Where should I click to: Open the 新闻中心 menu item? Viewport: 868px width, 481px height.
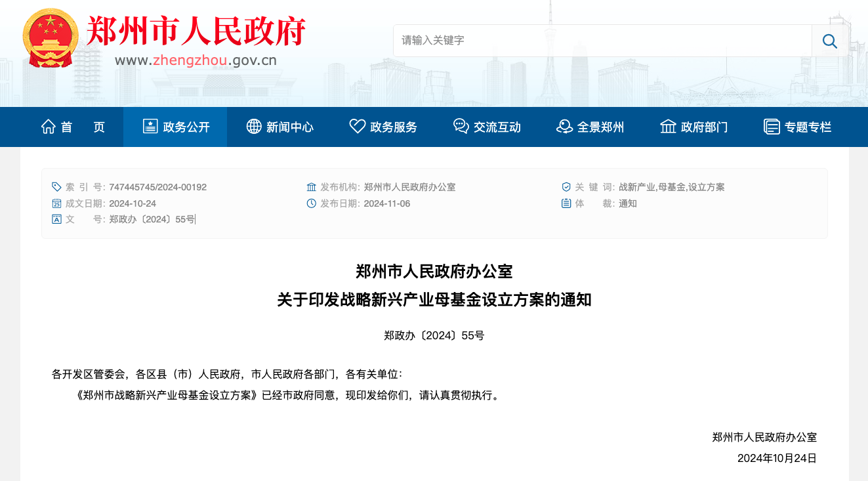[x=290, y=127]
